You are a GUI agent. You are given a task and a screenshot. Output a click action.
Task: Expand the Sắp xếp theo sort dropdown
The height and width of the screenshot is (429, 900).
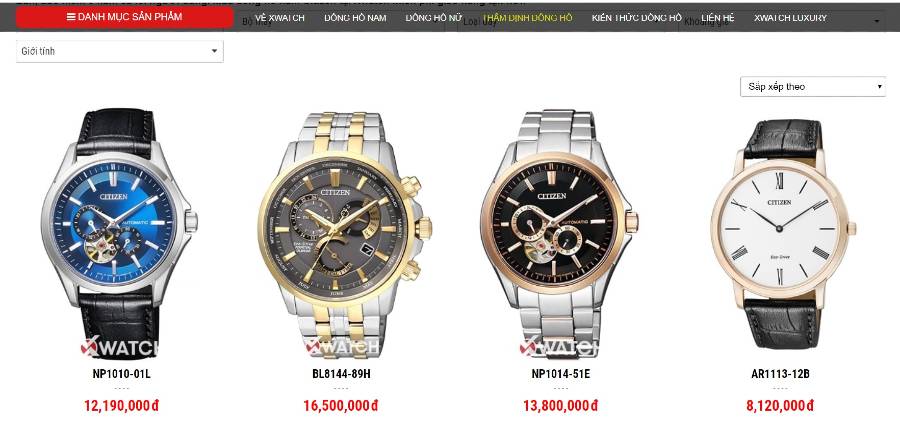click(813, 87)
